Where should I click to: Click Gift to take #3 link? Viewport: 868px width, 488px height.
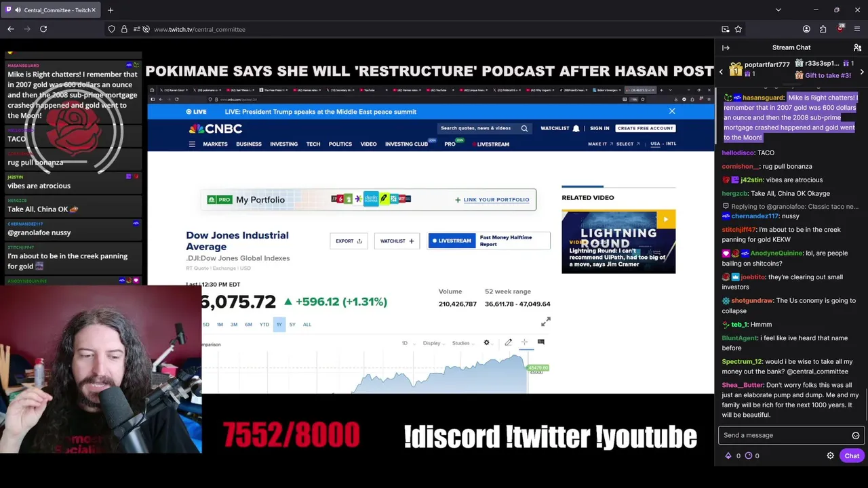[828, 75]
